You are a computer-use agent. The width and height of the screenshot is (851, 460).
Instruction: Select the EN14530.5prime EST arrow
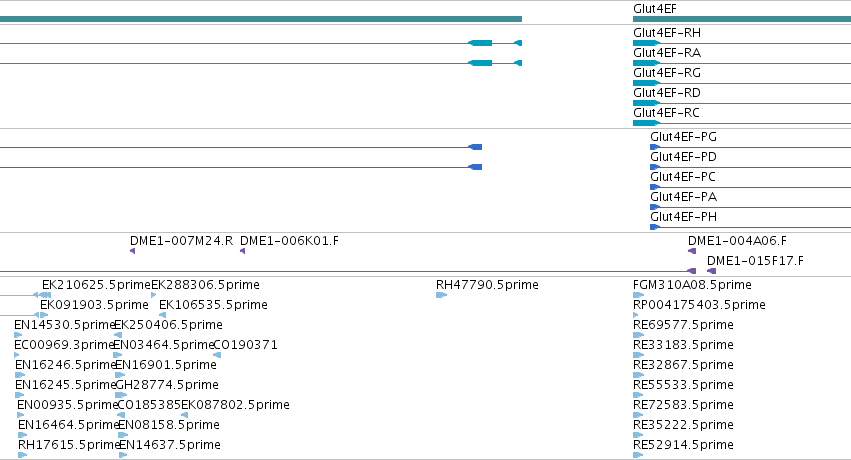[x=18, y=335]
